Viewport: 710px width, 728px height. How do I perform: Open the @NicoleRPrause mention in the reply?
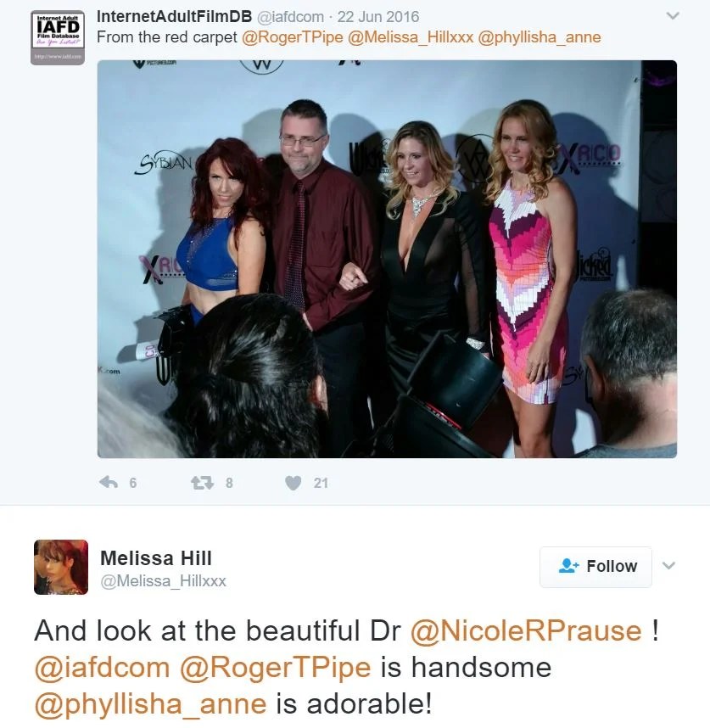526,630
